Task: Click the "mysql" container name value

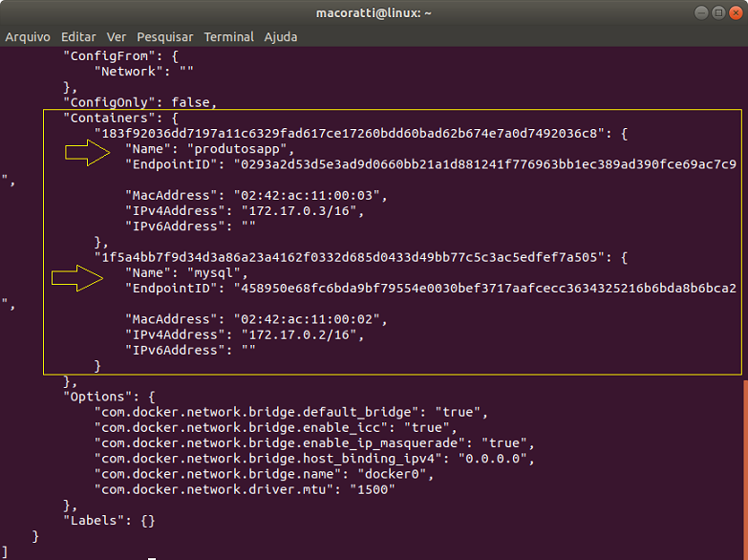Action: [215, 272]
